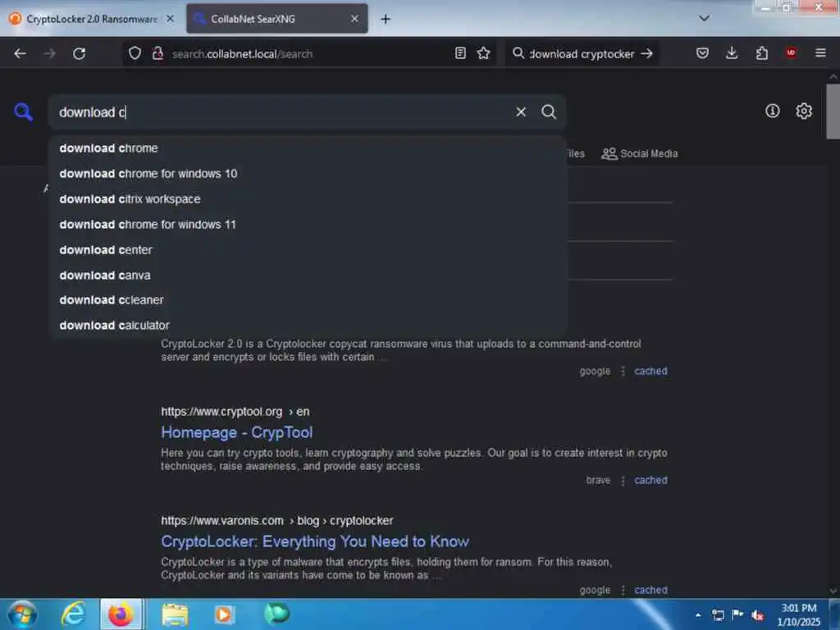Open the downloads panel
Screen dimensions: 840x630
(732, 53)
